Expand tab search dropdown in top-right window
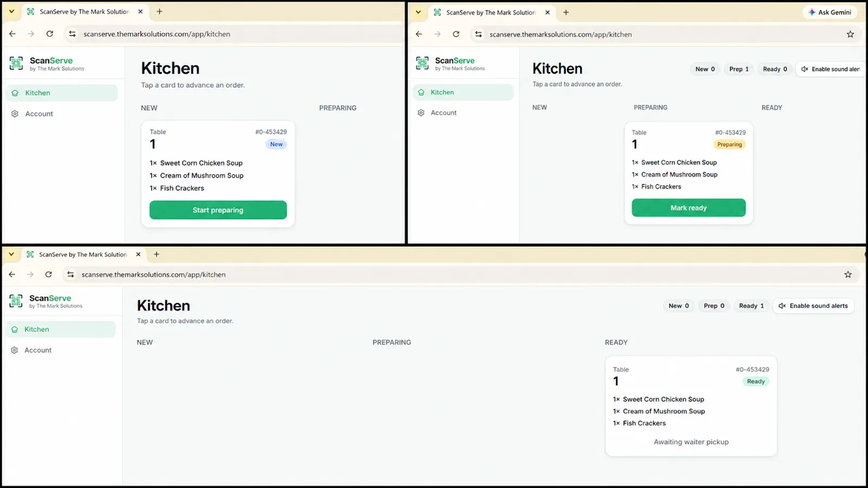 coord(418,12)
